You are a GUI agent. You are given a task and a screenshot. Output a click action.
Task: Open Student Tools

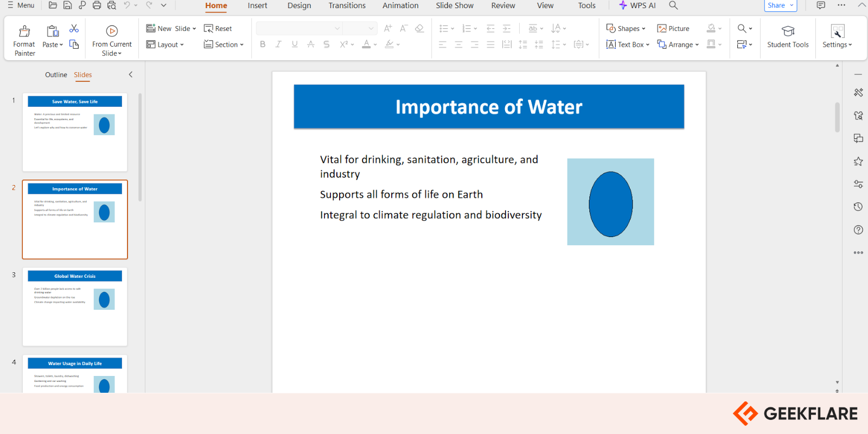(x=788, y=36)
